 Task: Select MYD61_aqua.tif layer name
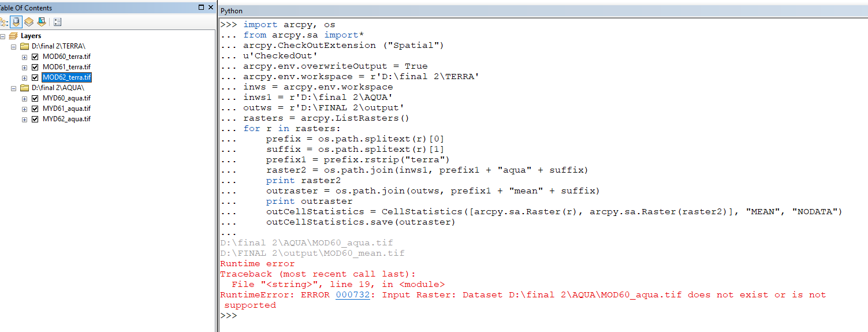coord(66,109)
